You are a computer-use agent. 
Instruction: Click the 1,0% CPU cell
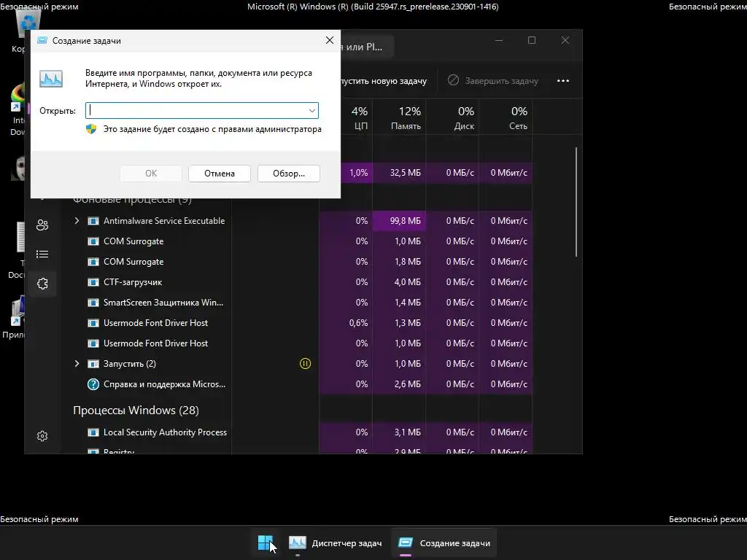tap(358, 173)
